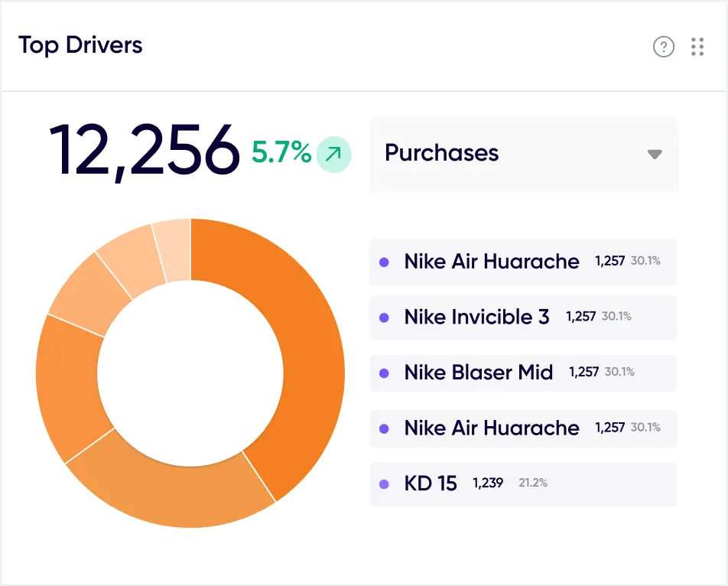Screen dimensions: 728x586
Task: Click the purple dot beside Nike Invicible 3
Action: pyautogui.click(x=384, y=317)
